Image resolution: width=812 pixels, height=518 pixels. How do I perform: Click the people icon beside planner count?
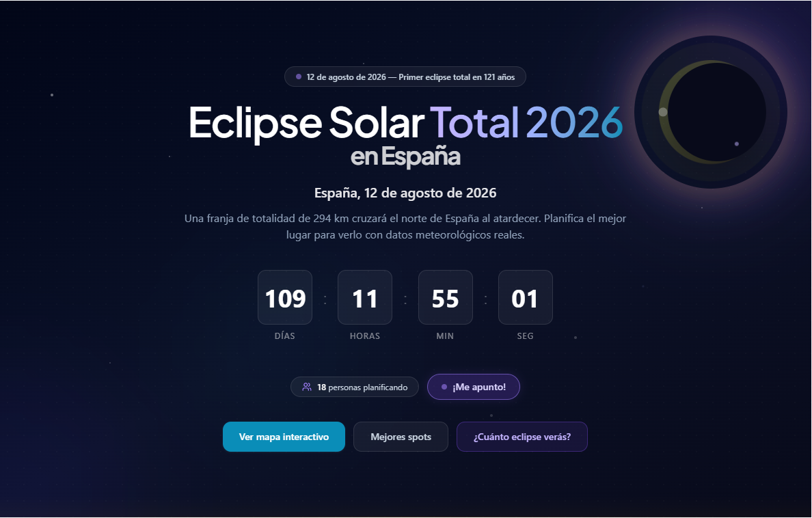coord(307,387)
